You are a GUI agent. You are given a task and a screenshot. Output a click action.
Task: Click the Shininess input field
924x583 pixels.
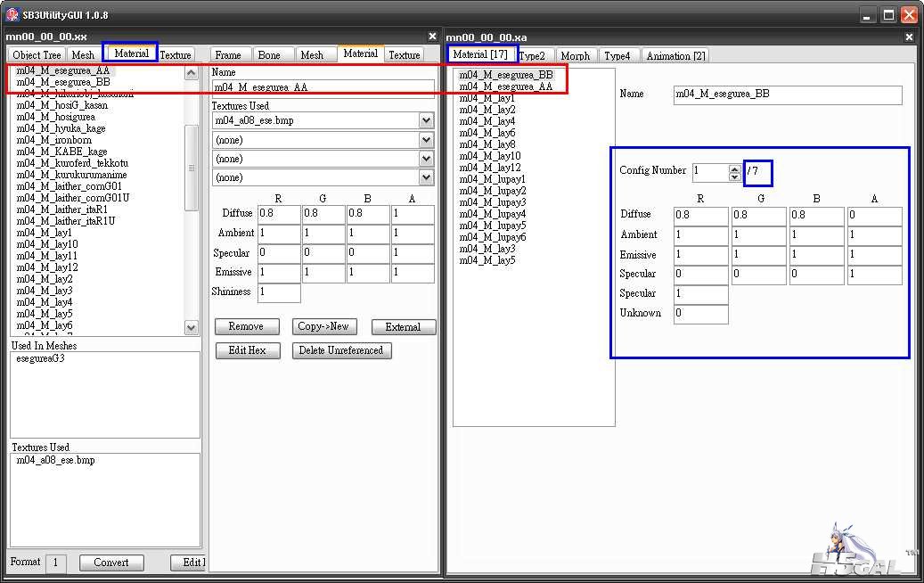click(x=279, y=292)
